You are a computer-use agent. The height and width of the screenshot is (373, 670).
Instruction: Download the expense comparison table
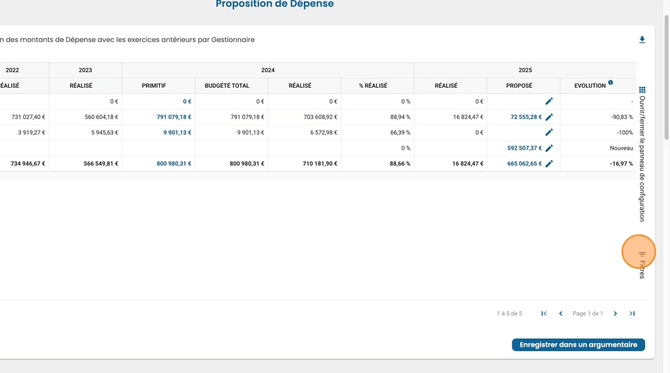pos(642,40)
